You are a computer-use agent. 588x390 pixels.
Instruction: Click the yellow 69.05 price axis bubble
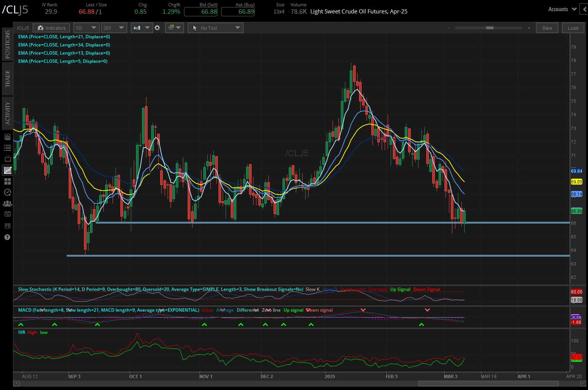576,182
